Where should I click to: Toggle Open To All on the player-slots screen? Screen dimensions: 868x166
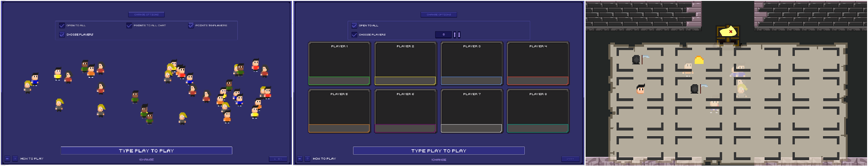pos(354,25)
